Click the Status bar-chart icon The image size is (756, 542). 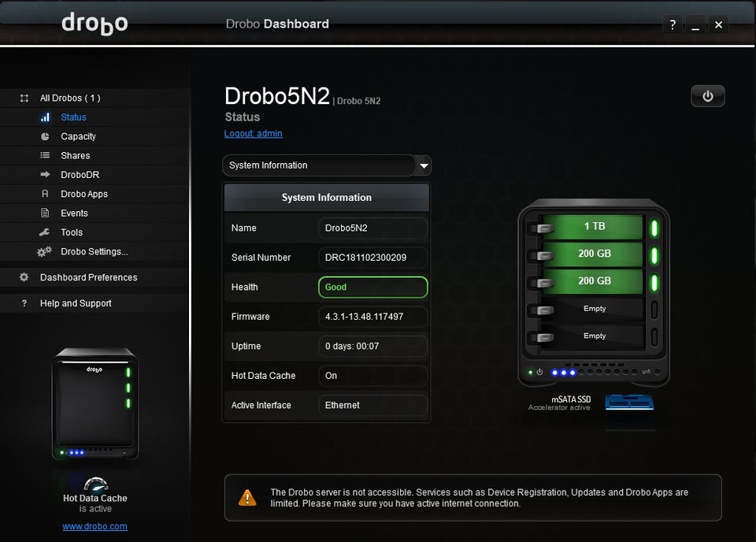click(x=45, y=117)
